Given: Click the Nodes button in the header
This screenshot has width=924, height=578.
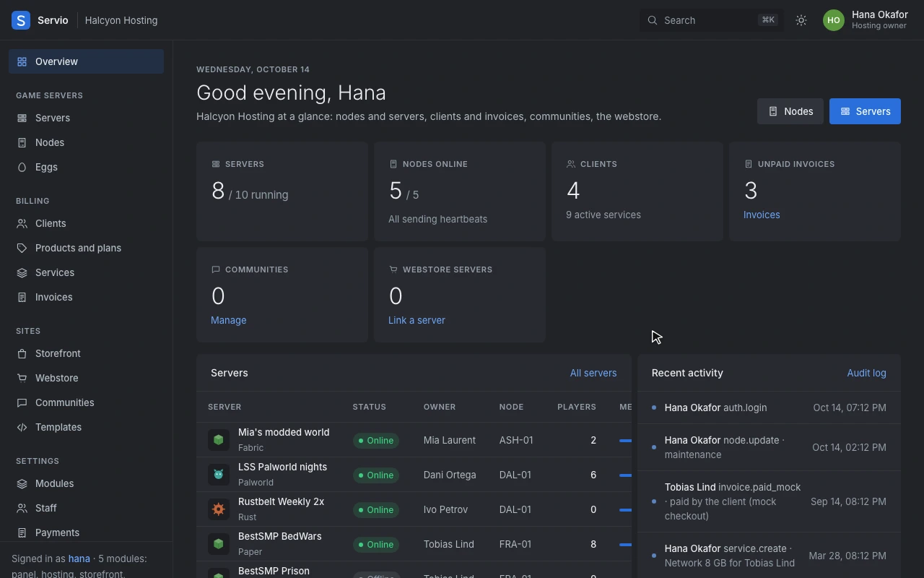Looking at the screenshot, I should (x=790, y=111).
